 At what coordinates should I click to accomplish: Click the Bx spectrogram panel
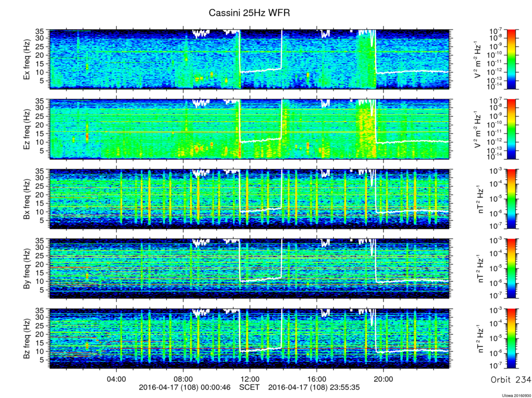249,199
